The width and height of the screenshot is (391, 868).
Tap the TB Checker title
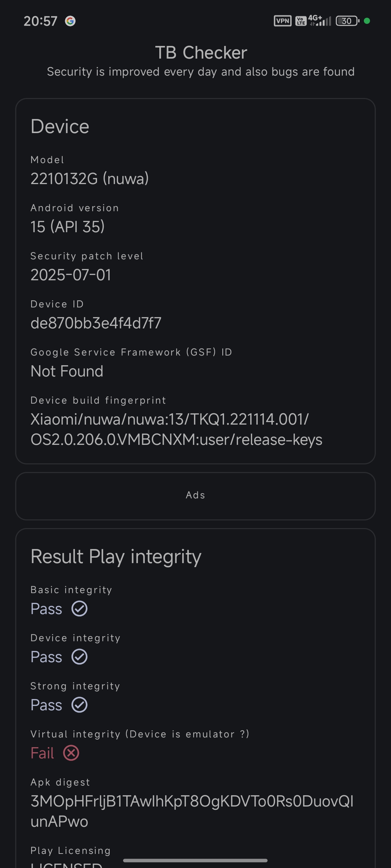click(x=201, y=53)
